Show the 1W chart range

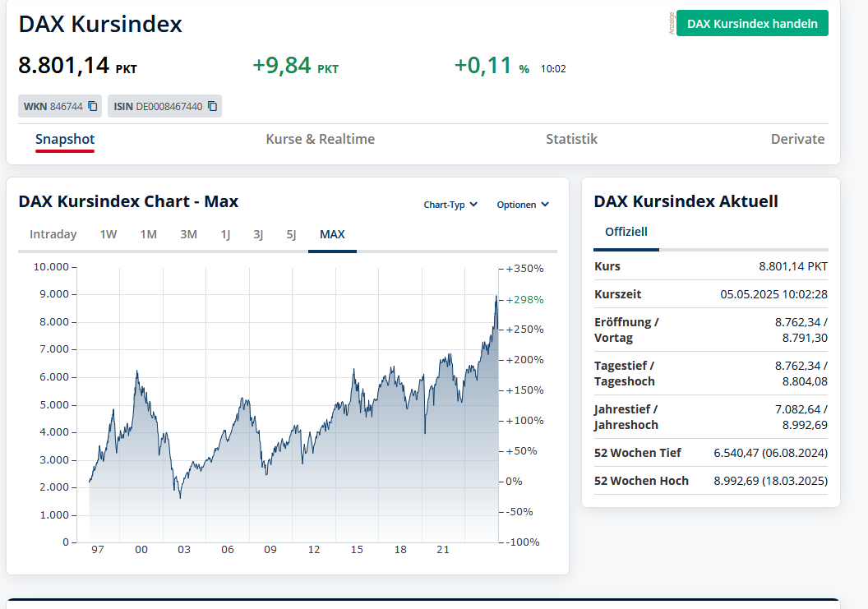(108, 234)
